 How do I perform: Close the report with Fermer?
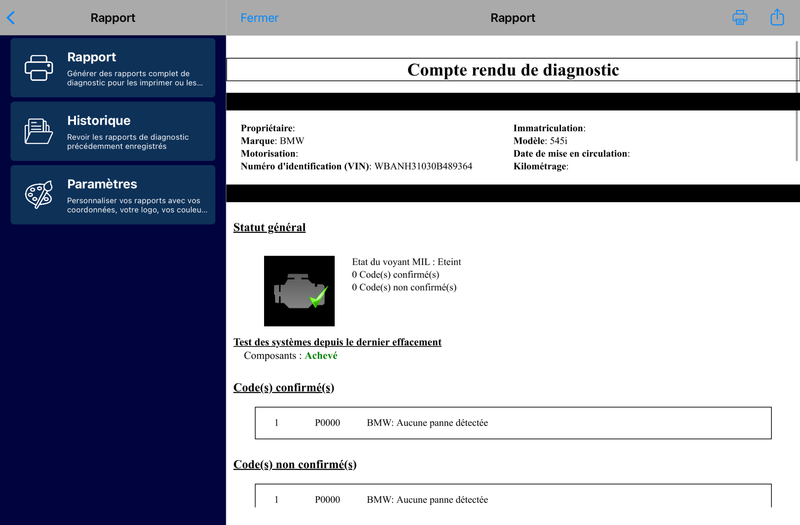(259, 18)
